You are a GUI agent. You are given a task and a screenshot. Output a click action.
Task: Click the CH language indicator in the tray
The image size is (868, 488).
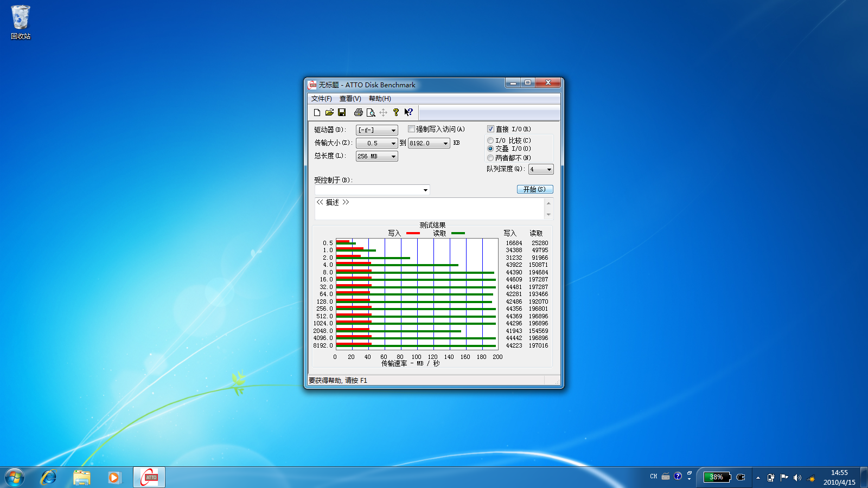[x=653, y=477]
